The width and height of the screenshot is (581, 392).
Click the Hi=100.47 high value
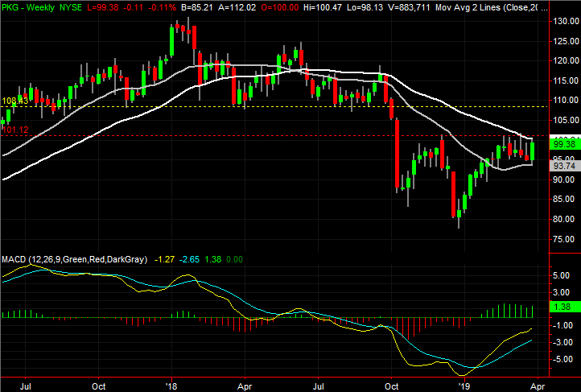pos(323,7)
